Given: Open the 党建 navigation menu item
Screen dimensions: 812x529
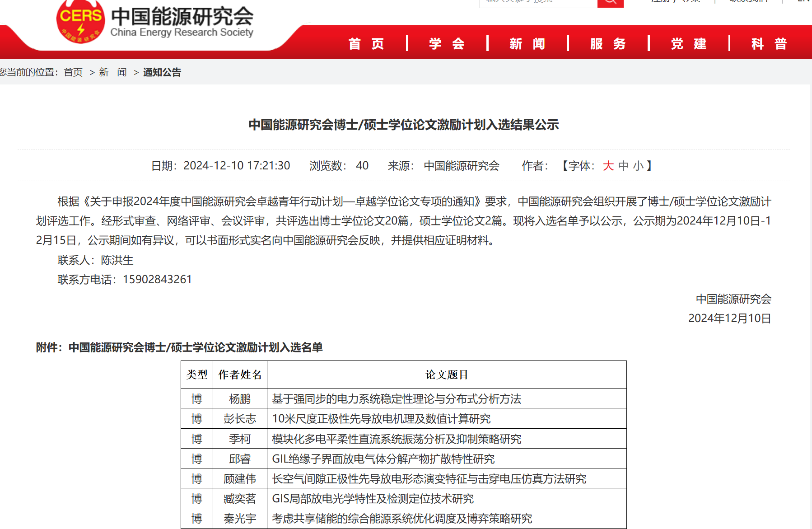Looking at the screenshot, I should pyautogui.click(x=689, y=44).
